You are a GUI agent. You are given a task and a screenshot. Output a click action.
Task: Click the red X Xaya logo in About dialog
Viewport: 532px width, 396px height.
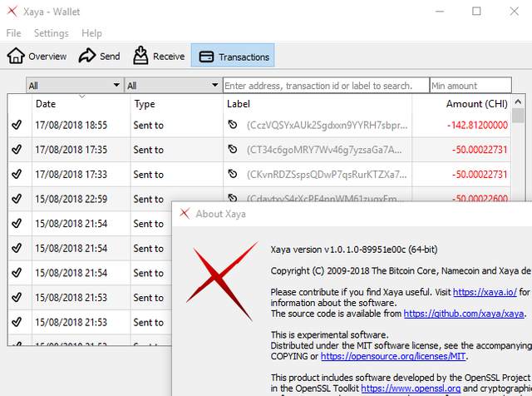pos(222,281)
